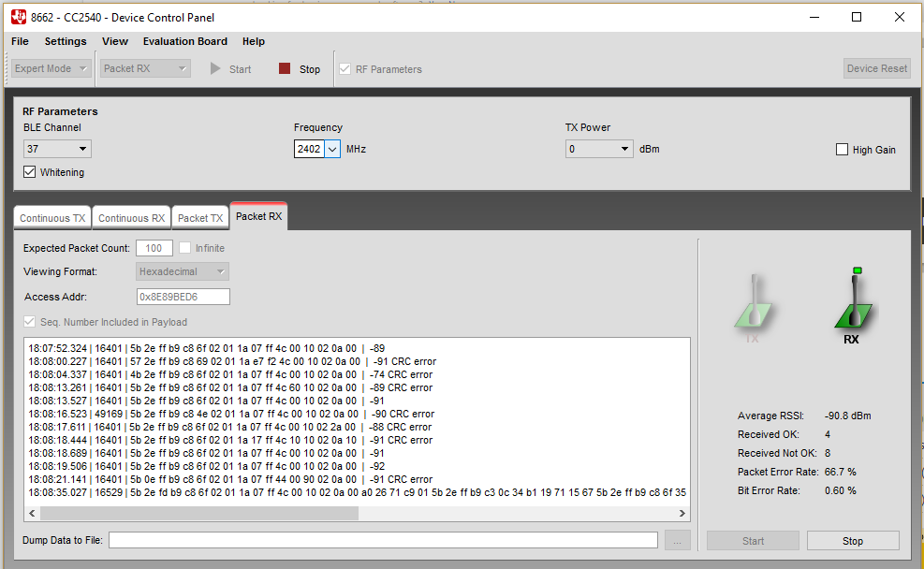Screen dimensions: 924x569
Task: Click the Received OK value 4
Action: [x=828, y=434]
